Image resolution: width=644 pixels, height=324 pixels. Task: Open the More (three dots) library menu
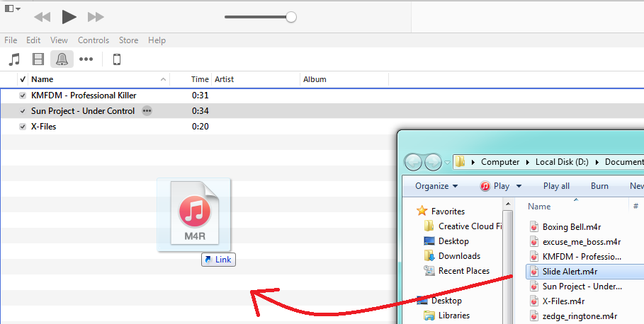86,59
